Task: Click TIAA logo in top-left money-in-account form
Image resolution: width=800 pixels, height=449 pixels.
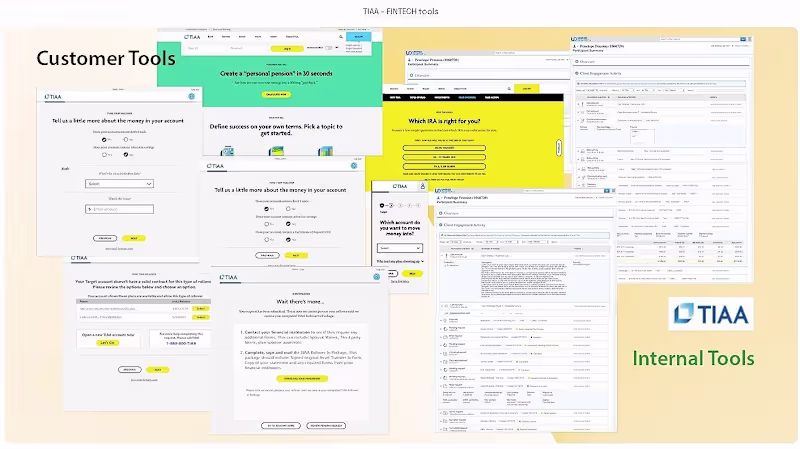Action: [53, 96]
